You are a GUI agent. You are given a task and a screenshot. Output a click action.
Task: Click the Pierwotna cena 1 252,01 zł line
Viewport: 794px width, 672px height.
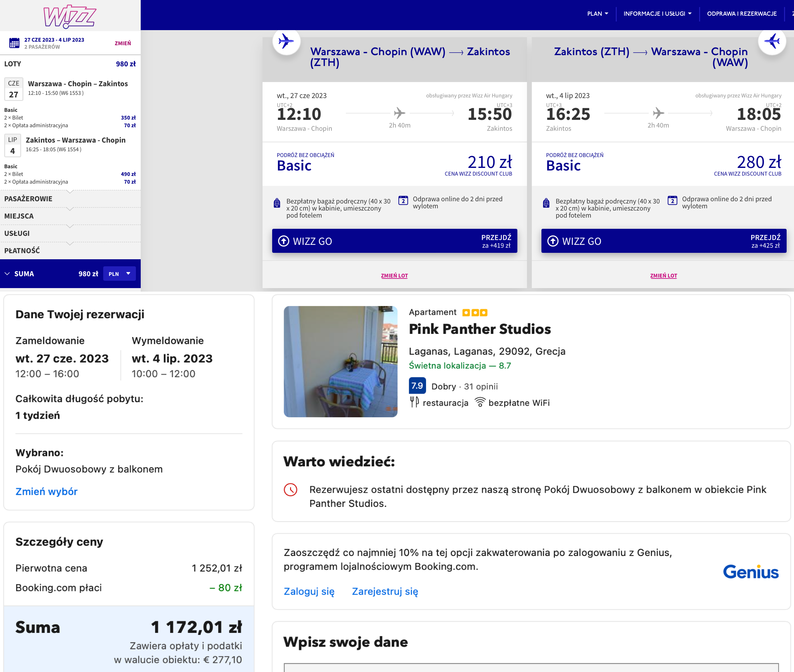pos(129,568)
